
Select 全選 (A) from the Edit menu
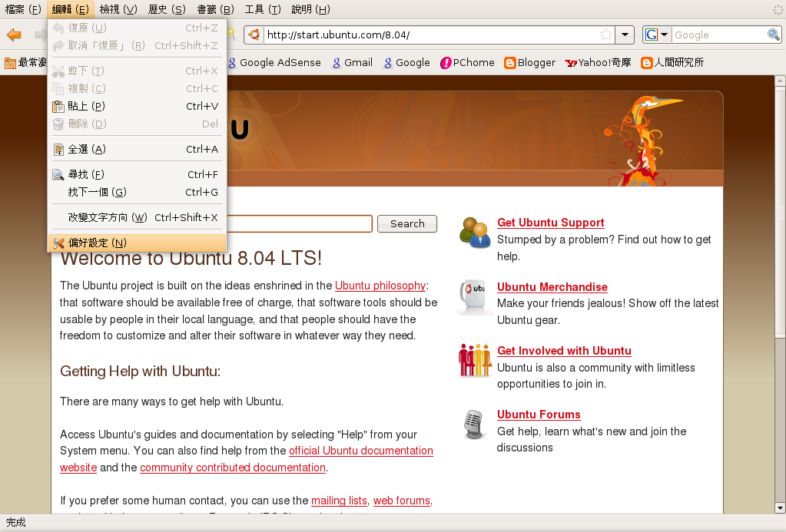(137, 149)
